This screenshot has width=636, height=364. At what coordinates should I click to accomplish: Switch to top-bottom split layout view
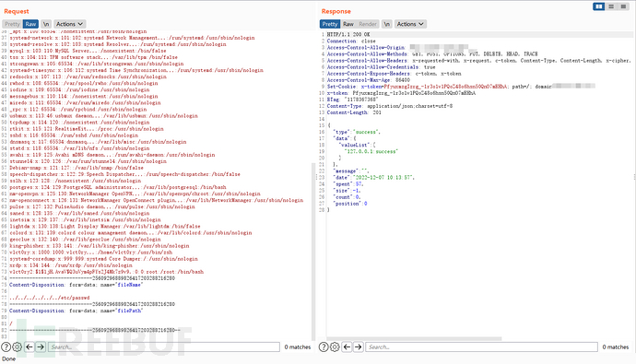(x=611, y=6)
